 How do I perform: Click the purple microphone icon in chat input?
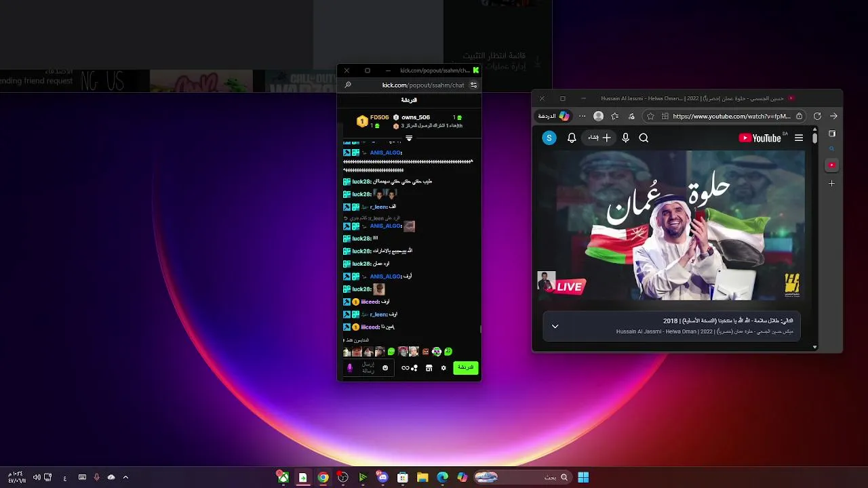click(350, 368)
